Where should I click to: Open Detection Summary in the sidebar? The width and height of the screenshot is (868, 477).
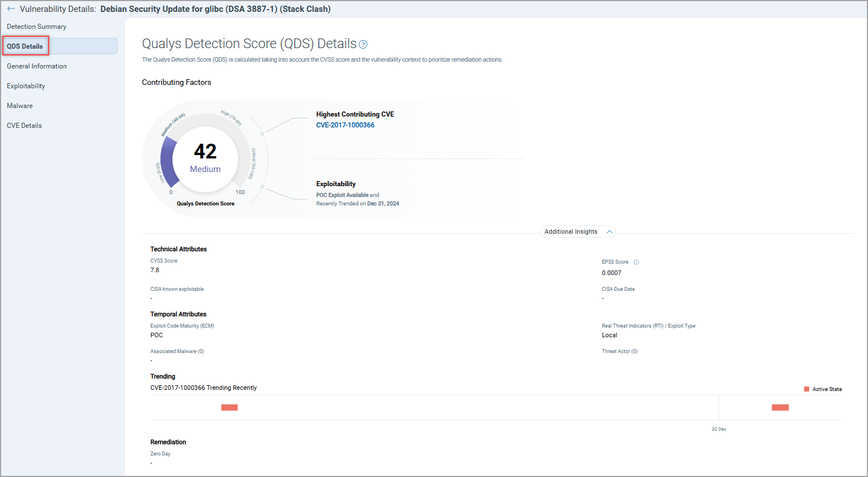tap(36, 27)
